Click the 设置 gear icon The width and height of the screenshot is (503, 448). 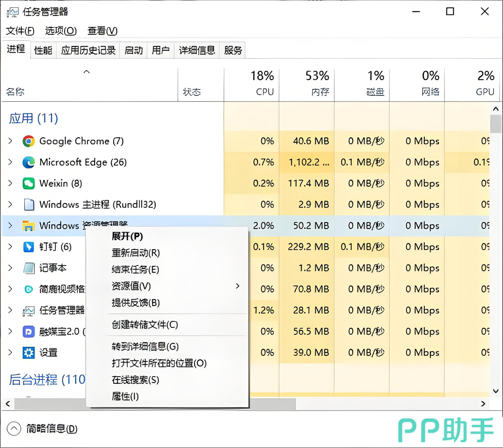click(x=28, y=353)
